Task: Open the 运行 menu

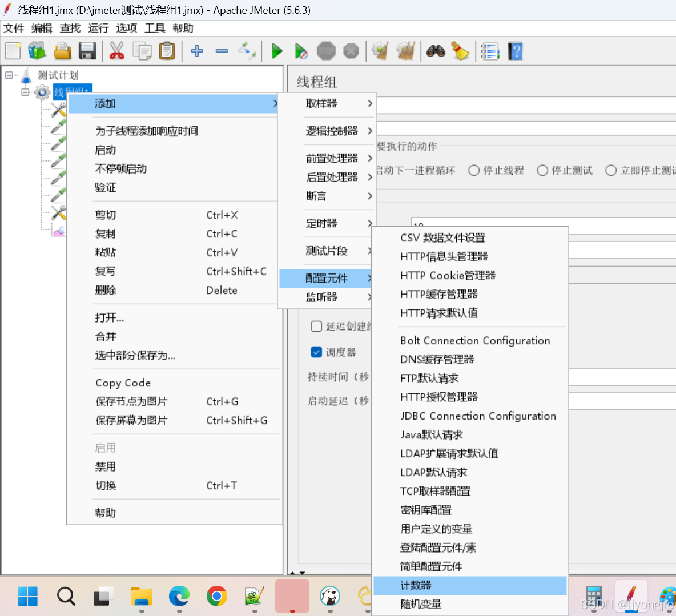Action: click(98, 28)
